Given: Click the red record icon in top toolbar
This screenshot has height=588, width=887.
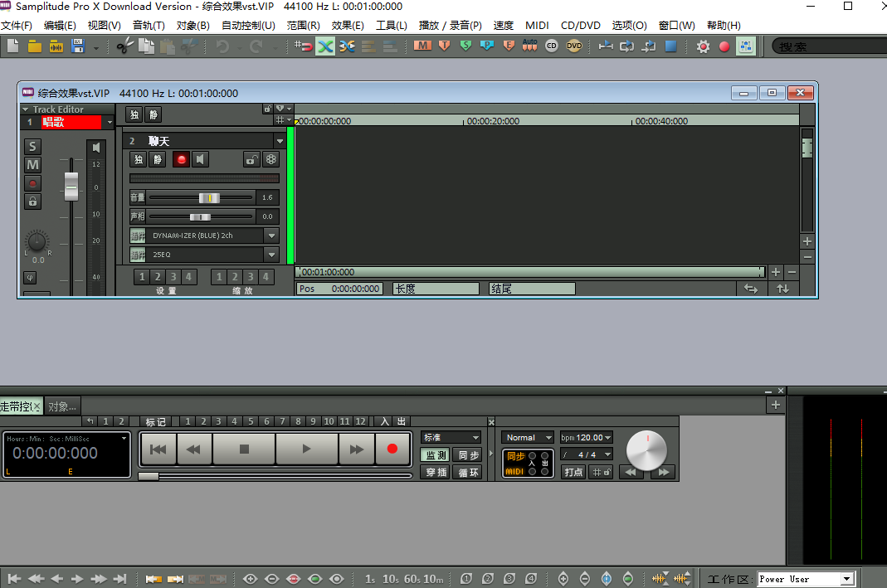Looking at the screenshot, I should point(724,46).
